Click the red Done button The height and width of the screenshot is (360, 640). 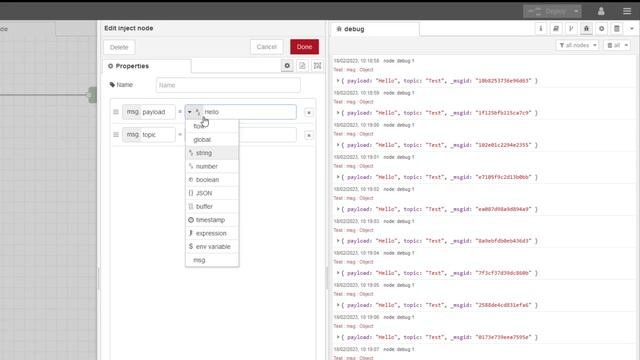click(304, 47)
